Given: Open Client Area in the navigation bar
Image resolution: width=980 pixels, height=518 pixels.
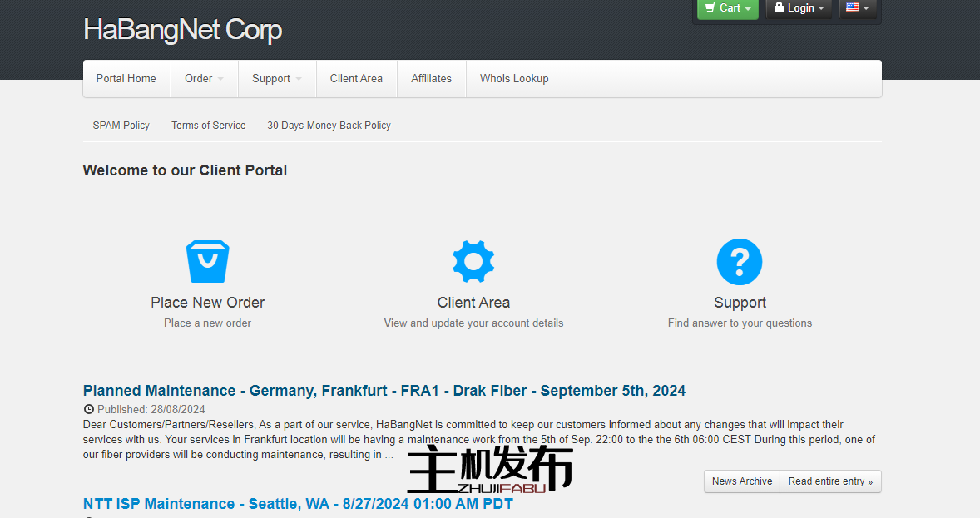Looking at the screenshot, I should point(356,79).
